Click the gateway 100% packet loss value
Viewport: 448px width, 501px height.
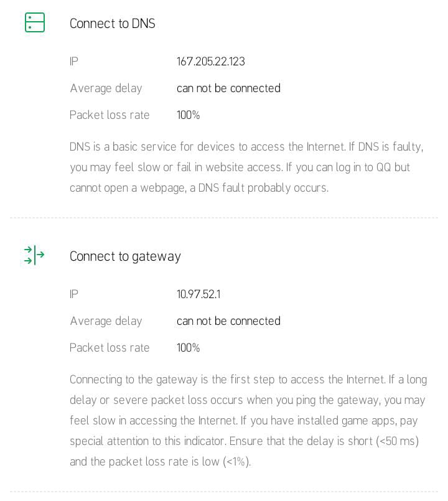pos(188,348)
